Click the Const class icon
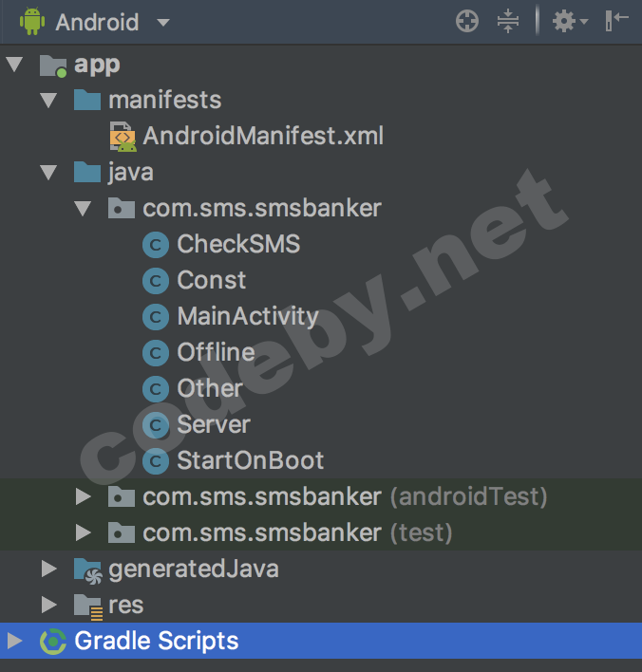 click(156, 281)
